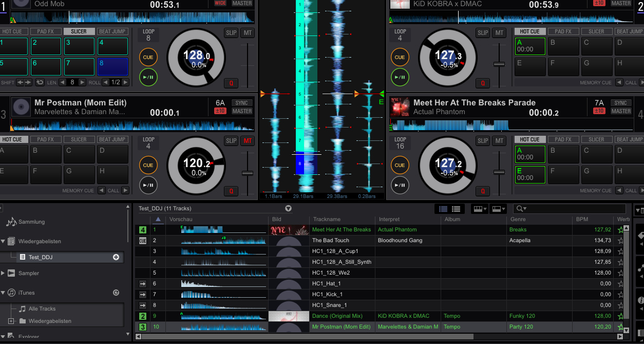Add to Test_DDJ playlist with plus icon

point(116,257)
